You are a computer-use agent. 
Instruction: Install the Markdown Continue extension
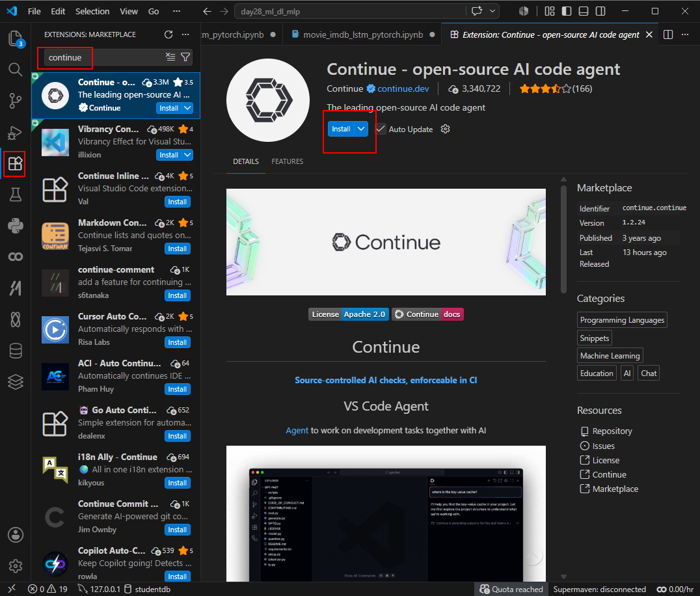click(177, 249)
